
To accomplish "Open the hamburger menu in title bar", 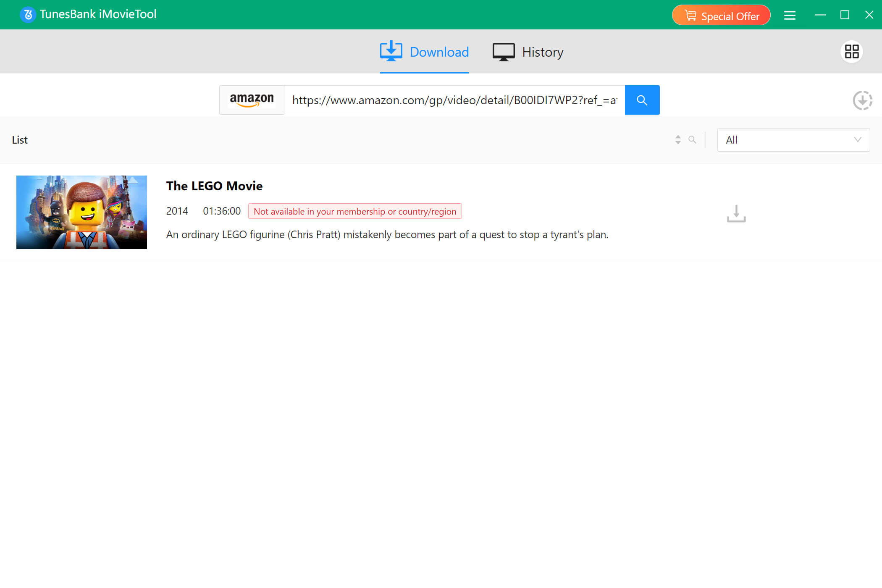I will (790, 15).
